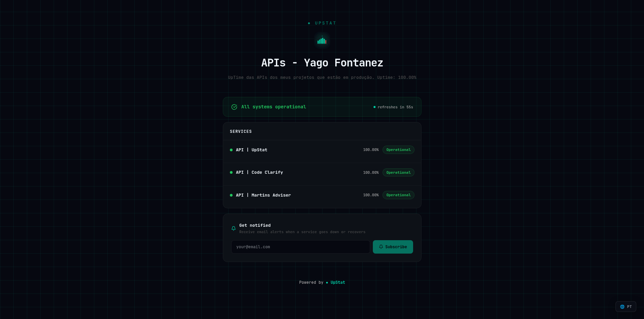Viewport: 644px width, 319px height.
Task: Click the SERVICES section header
Action: pos(241,131)
